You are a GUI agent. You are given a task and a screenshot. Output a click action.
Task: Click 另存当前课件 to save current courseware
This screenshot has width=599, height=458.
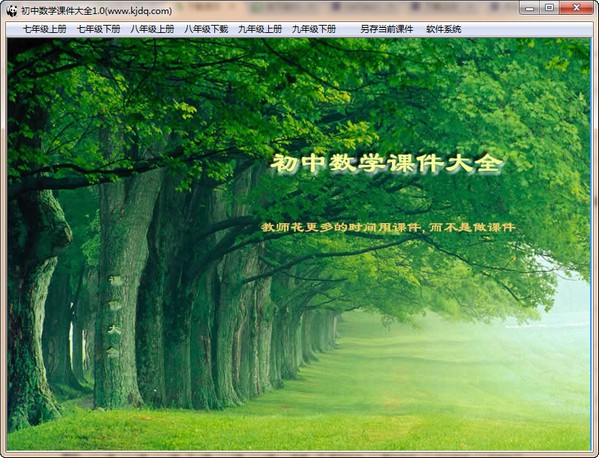(387, 29)
